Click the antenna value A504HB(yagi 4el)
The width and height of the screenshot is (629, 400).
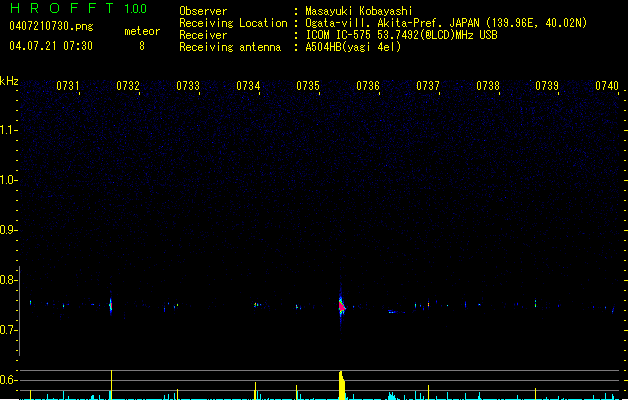point(353,47)
